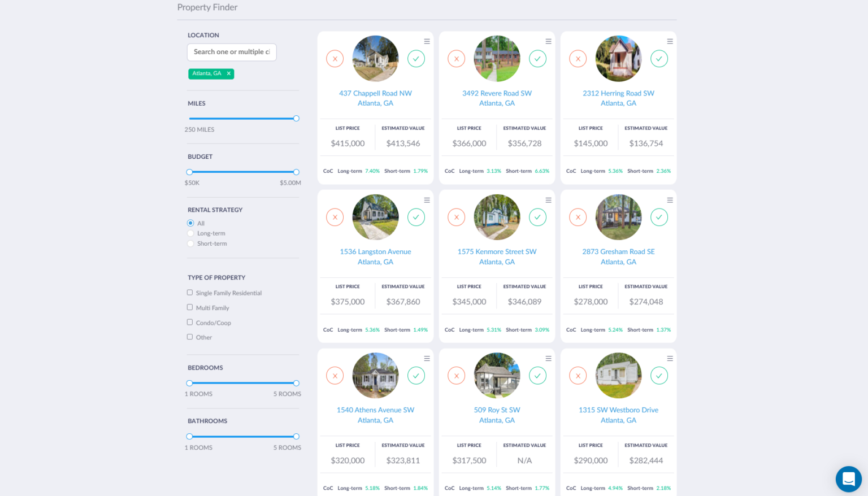Select Short-term rental strategy
This screenshot has height=496, width=868.
[190, 243]
